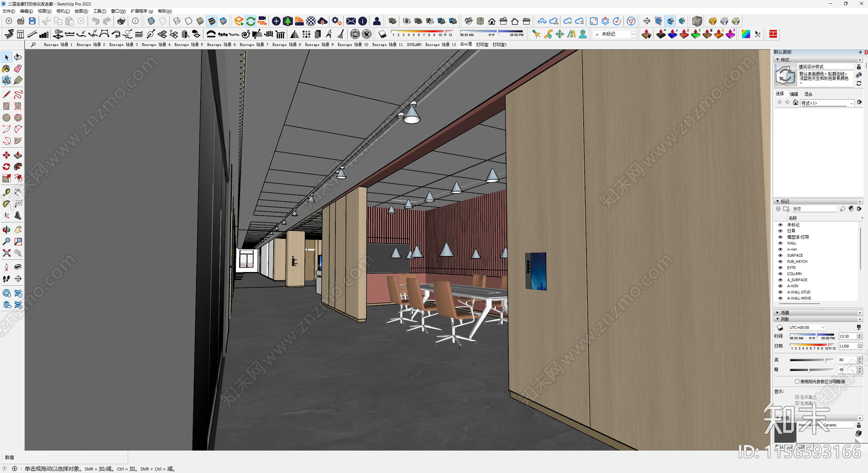This screenshot has height=473, width=868.
Task: Open the 样式<1> style collection dropdown
Action: [827, 103]
